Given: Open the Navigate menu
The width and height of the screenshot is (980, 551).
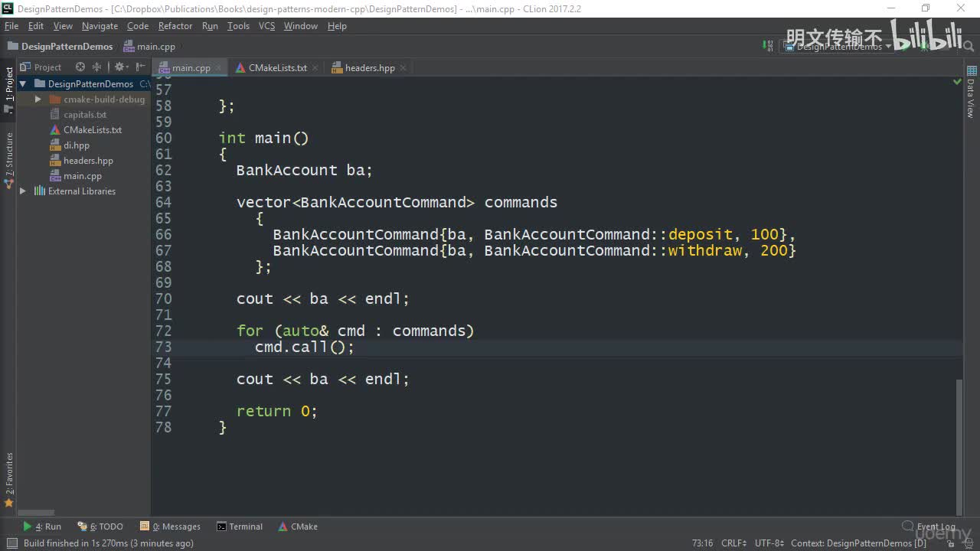Looking at the screenshot, I should 100,26.
